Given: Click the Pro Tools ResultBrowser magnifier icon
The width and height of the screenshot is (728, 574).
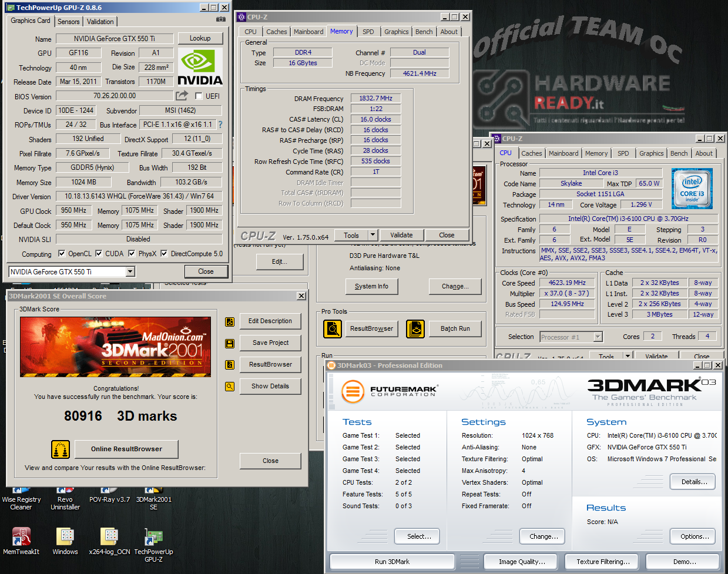Looking at the screenshot, I should coord(333,329).
